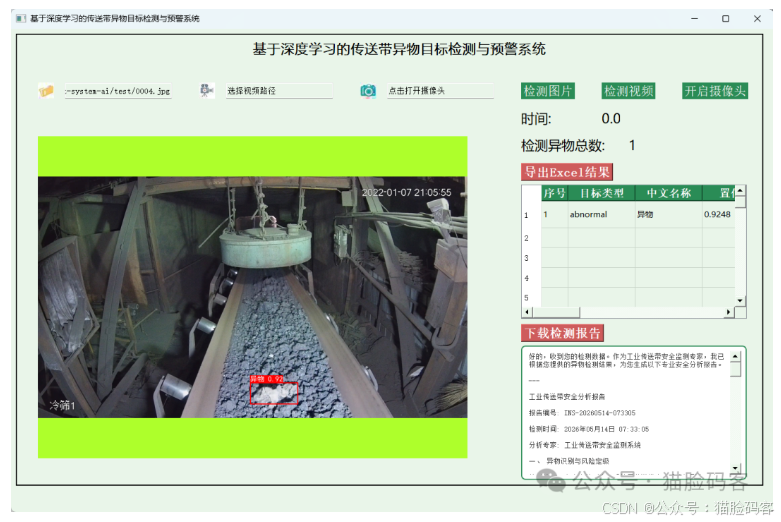Screen dimensions: 781x522
Task: Click the 选择视频路径 input field
Action: click(279, 91)
